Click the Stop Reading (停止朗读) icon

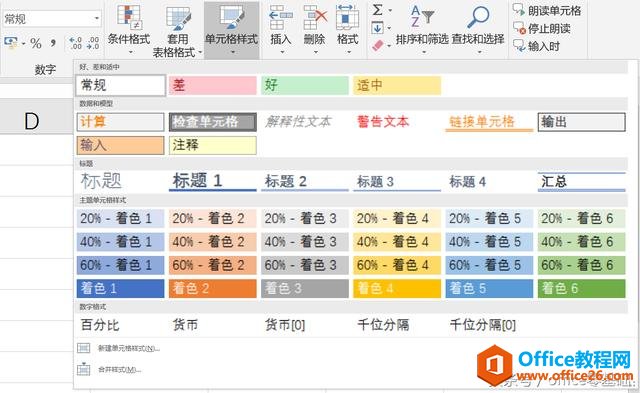tap(519, 28)
